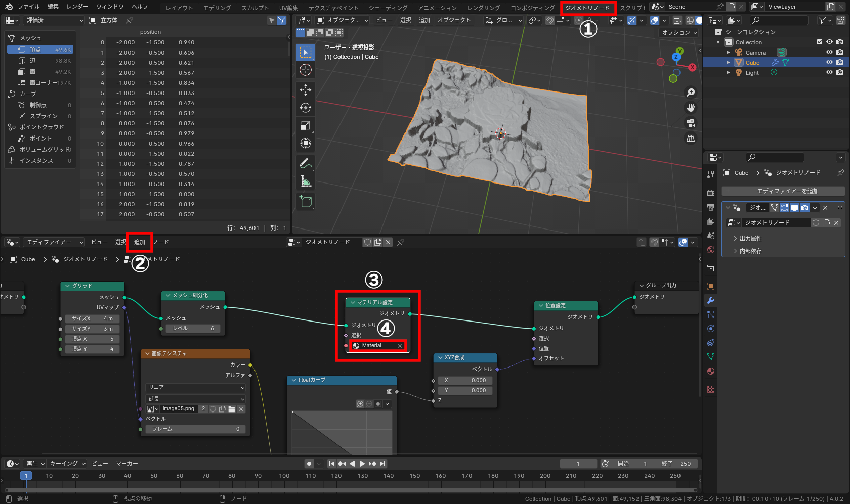Choose the Measure tool
This screenshot has width=850, height=504.
pyautogui.click(x=306, y=181)
